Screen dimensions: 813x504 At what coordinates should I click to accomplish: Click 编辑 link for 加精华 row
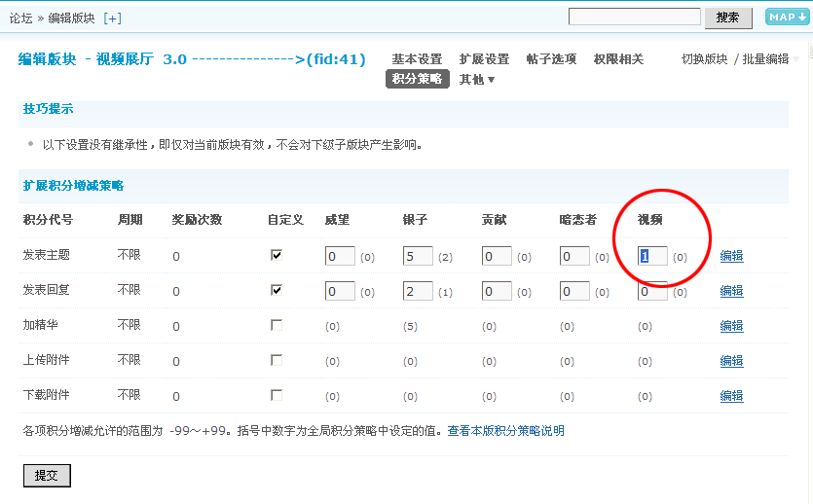[731, 325]
